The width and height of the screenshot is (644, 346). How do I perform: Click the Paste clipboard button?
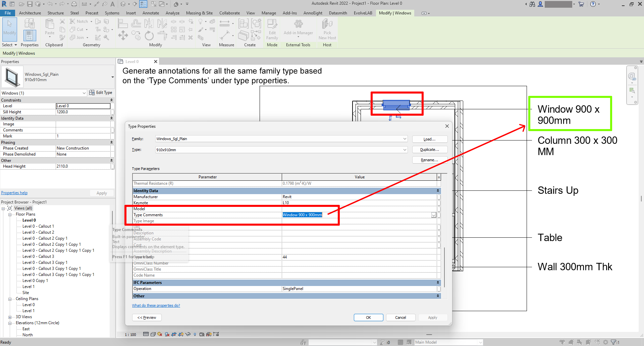coord(50,27)
